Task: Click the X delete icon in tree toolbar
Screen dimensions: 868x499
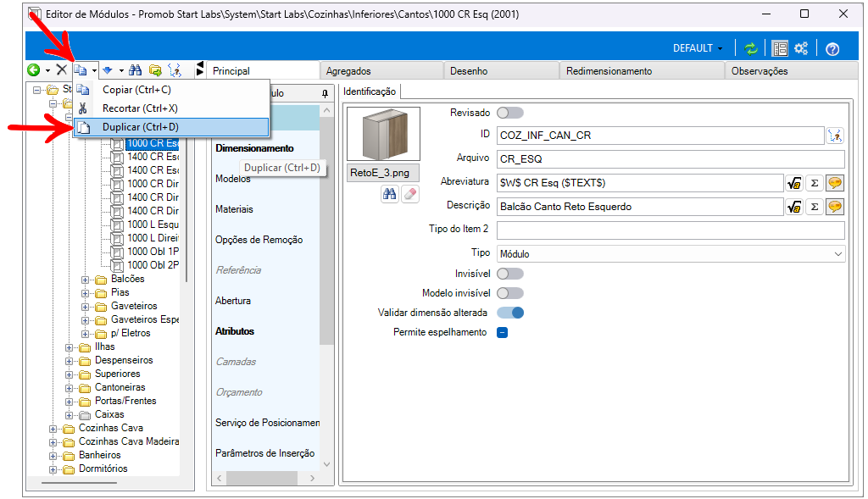Action: pyautogui.click(x=62, y=70)
